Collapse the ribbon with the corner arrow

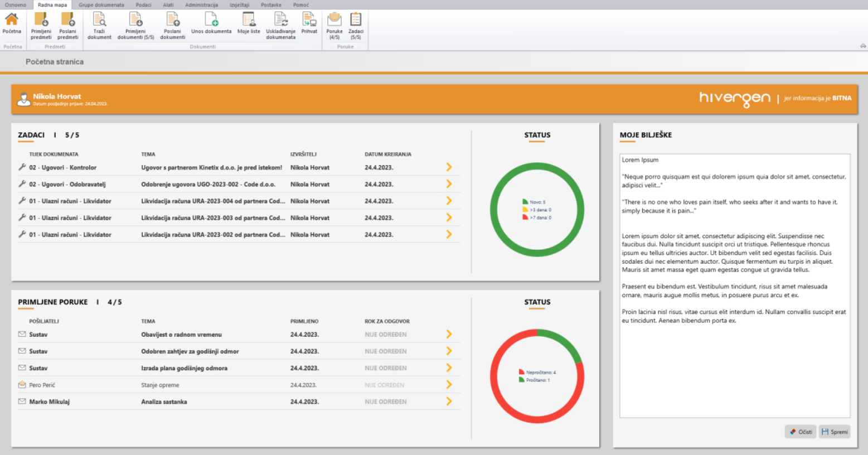[x=863, y=46]
